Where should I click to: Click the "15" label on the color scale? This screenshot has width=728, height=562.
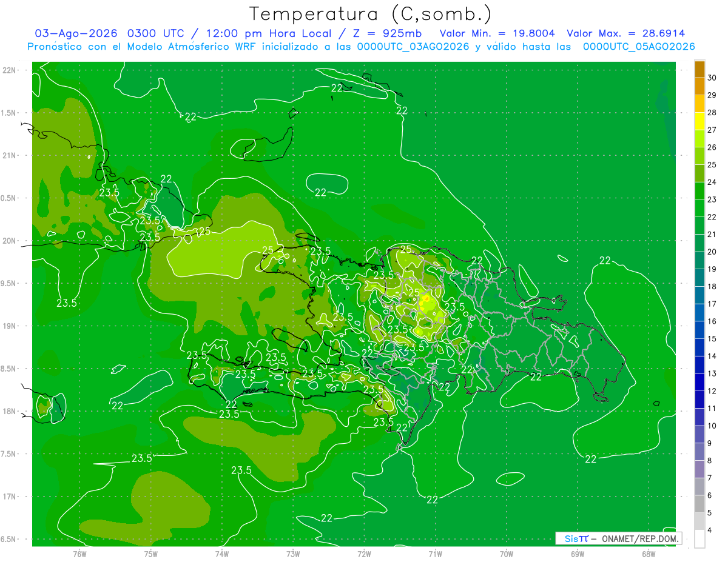712,339
